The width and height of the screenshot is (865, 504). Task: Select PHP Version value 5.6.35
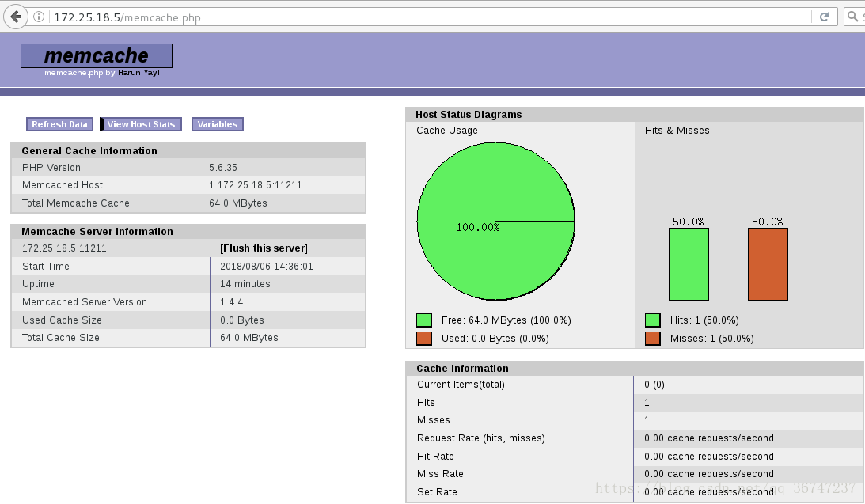(x=223, y=167)
